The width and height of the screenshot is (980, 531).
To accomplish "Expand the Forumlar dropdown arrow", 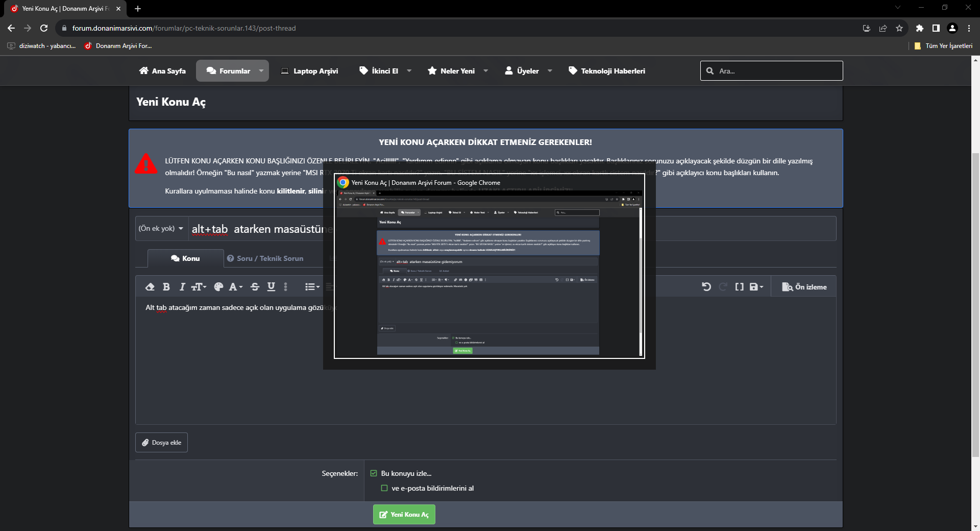I will click(261, 71).
